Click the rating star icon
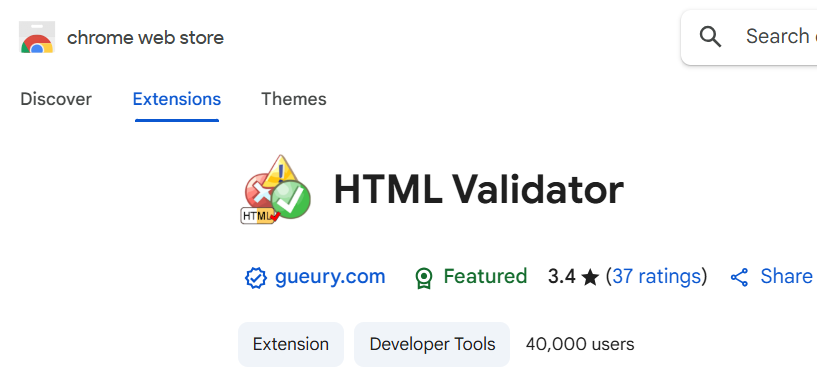The image size is (817, 372). click(590, 277)
